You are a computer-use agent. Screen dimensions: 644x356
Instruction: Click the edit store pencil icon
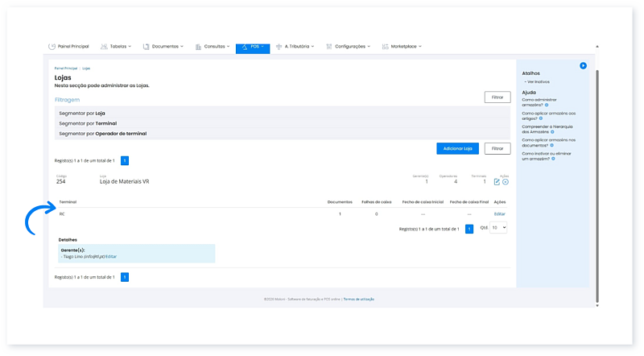pos(497,182)
